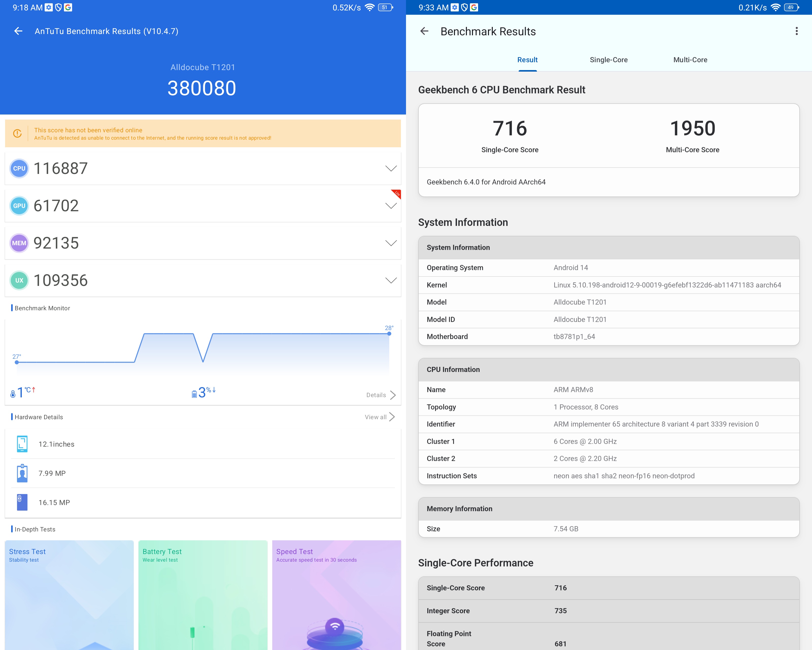Tap the CPU score badge icon

(x=19, y=168)
